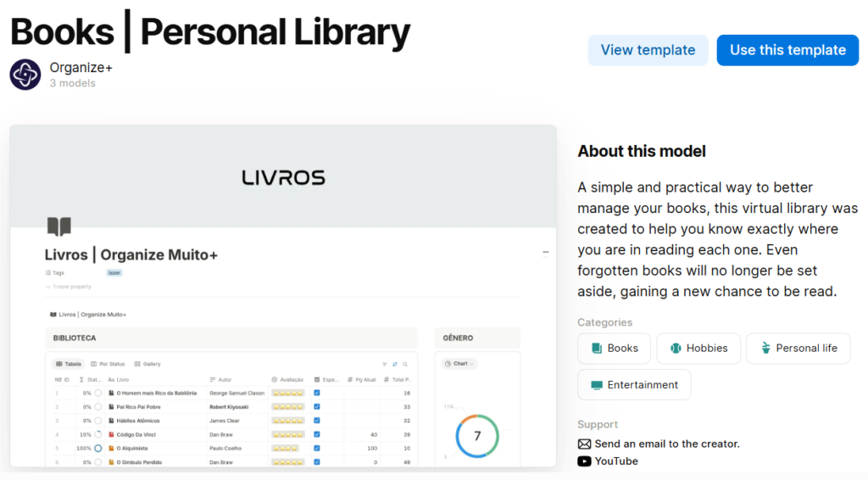Click the Use this template button
This screenshot has width=868, height=480.
pos(787,50)
